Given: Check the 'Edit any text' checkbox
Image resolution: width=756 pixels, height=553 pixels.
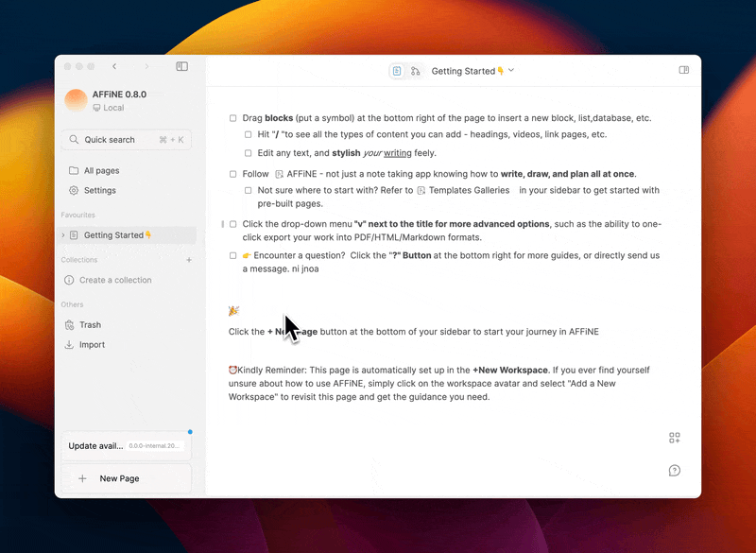Looking at the screenshot, I should (248, 153).
